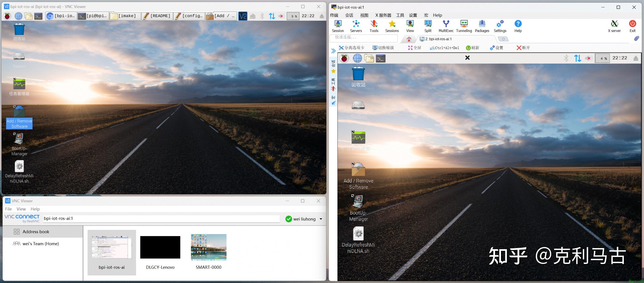Click 断开 disconnect button
The image size is (644, 283).
click(523, 48)
